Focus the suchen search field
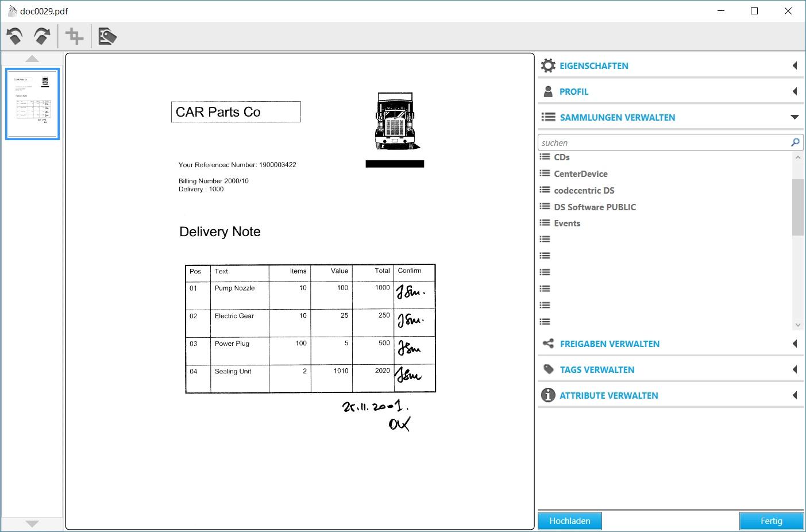The image size is (806, 532). pos(664,142)
